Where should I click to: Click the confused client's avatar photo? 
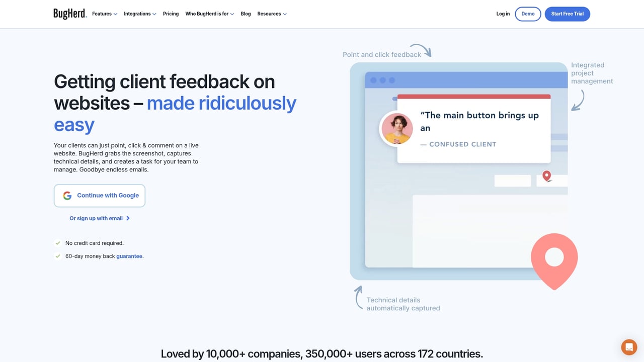click(x=396, y=128)
